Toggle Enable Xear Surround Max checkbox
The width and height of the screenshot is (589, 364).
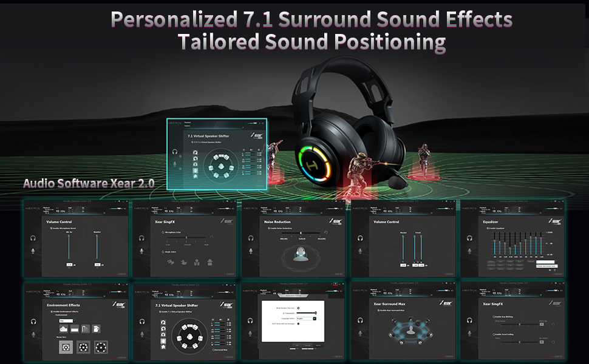pos(379,311)
